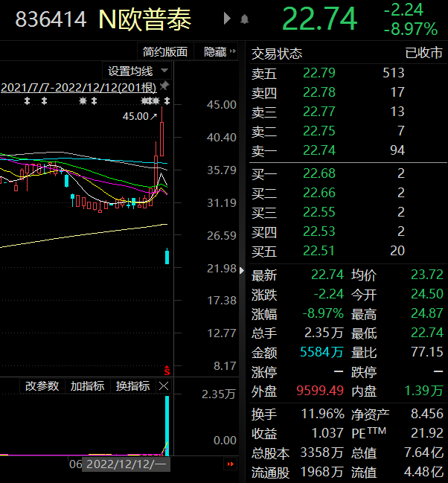Switch to 简约版面 layout
Screen dimensions: 448x483
click(165, 52)
